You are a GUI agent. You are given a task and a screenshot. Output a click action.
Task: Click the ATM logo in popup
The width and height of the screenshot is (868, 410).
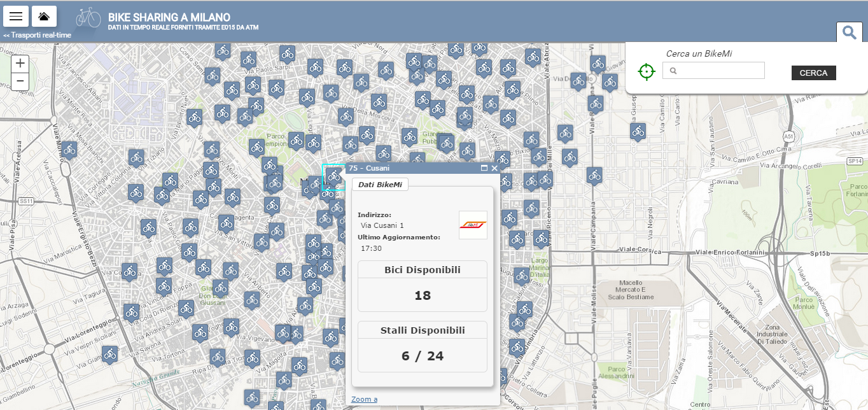pyautogui.click(x=473, y=225)
